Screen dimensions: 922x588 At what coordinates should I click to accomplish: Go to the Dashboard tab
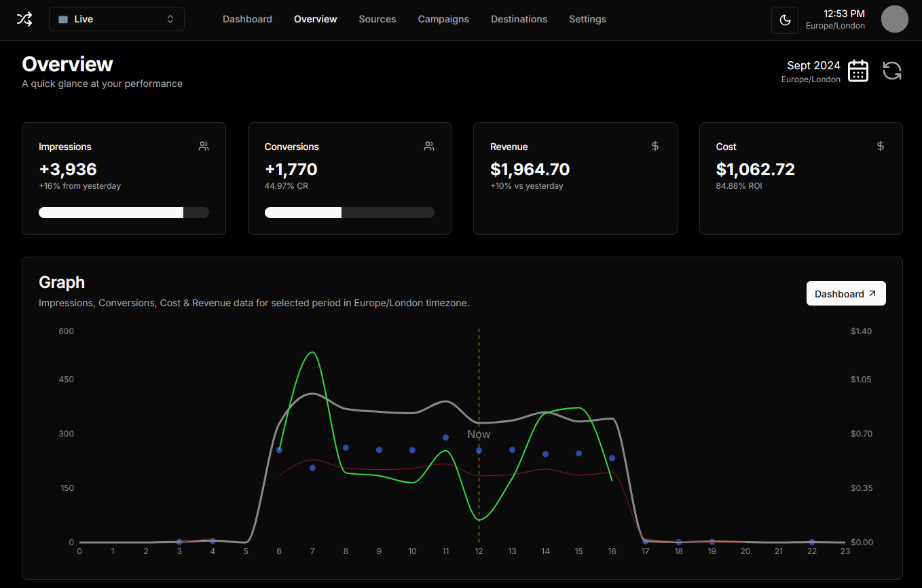click(x=247, y=19)
